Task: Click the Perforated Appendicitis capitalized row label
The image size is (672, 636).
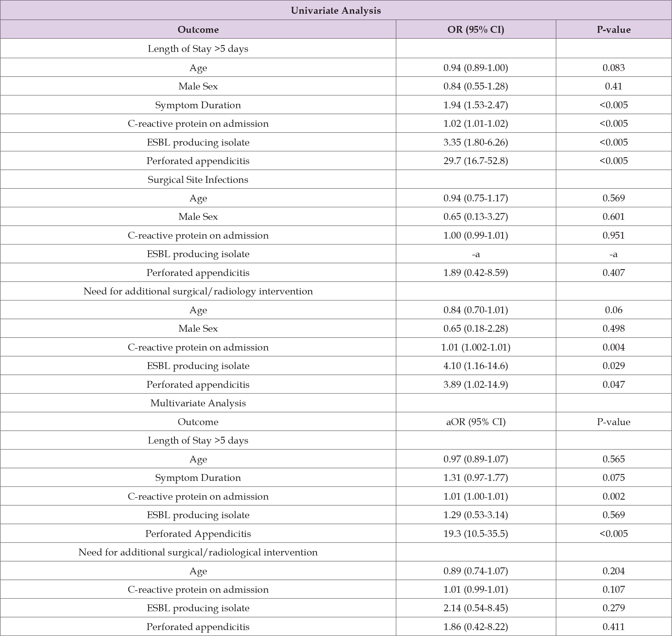Action: 198,533
